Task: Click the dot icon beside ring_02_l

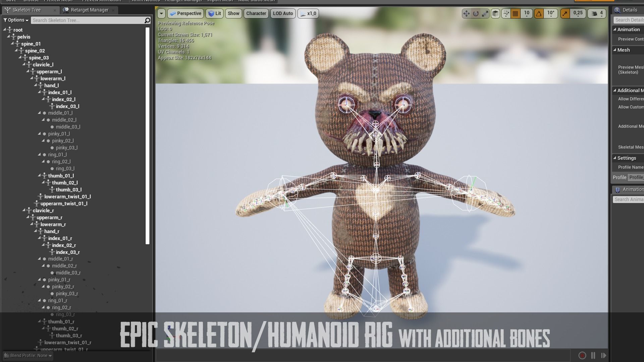Action: pos(48,162)
